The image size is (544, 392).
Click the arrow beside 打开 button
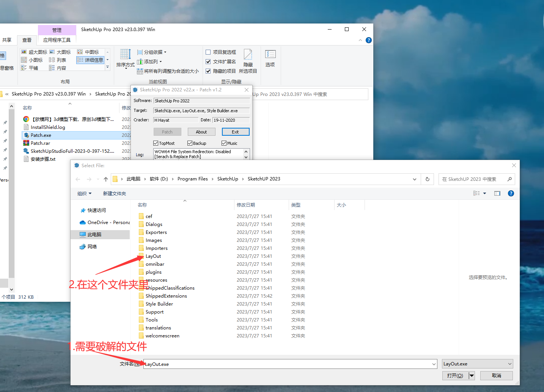(472, 376)
